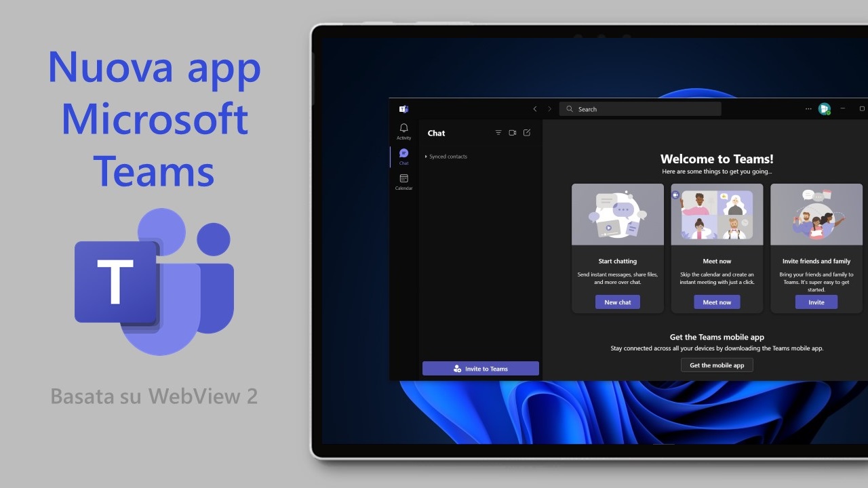Compose a new chat with pencil icon
868x488 pixels.
527,133
